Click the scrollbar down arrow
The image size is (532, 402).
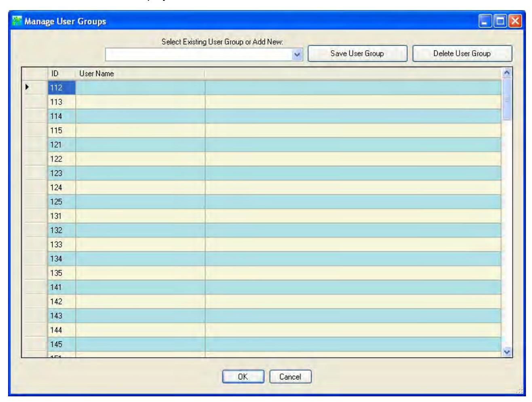pos(507,352)
